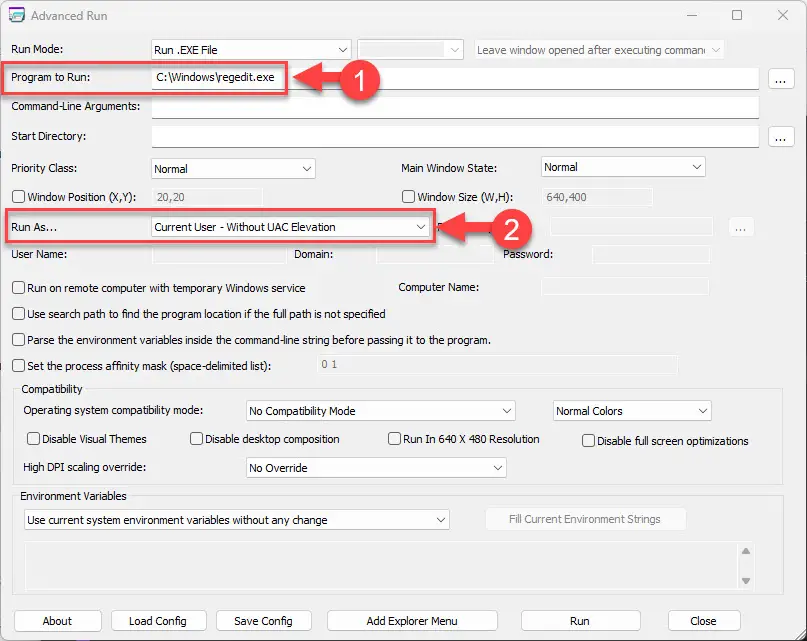The height and width of the screenshot is (641, 807).
Task: Open operating system compatibility mode dropdown
Action: [x=381, y=411]
